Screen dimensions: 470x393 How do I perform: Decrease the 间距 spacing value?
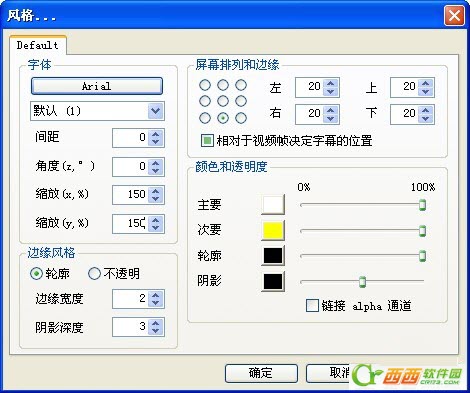tap(156, 142)
